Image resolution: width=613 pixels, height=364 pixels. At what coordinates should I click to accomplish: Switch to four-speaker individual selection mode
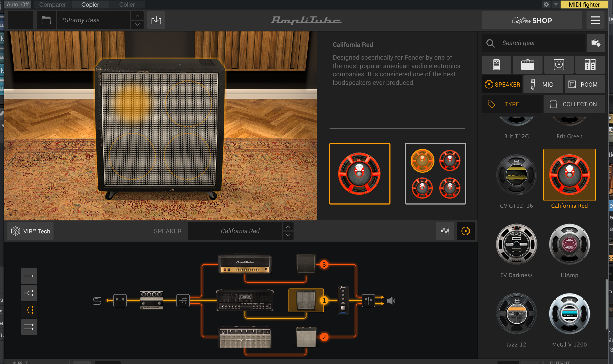pos(435,174)
